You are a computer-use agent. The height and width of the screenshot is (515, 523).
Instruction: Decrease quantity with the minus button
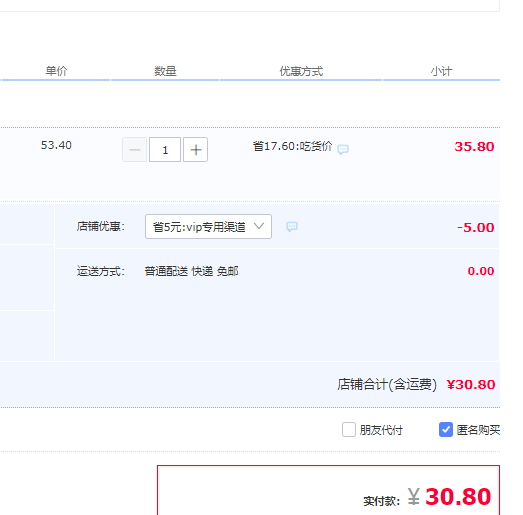pos(134,149)
